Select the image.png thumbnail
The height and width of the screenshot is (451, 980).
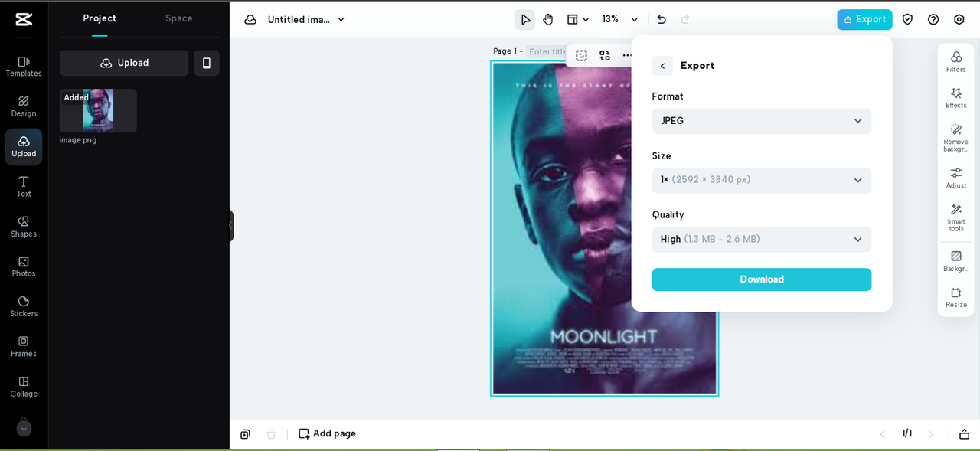point(98,110)
